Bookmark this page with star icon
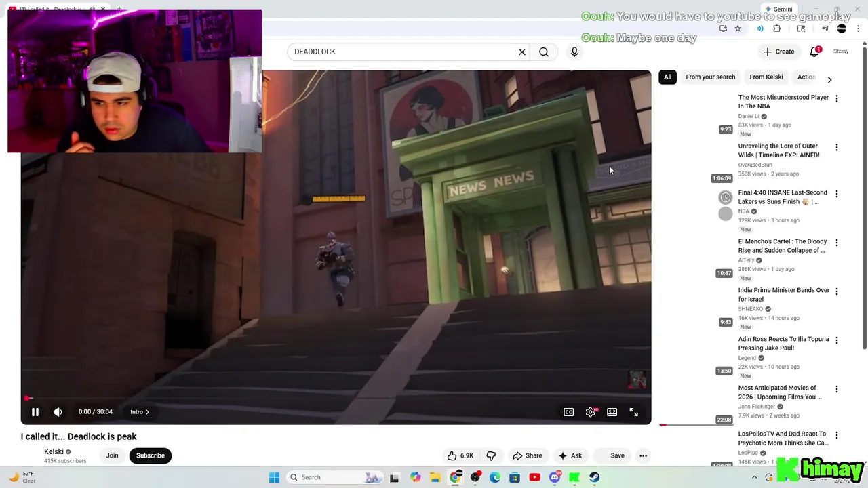Screen dimensions: 868x488 click(x=738, y=28)
